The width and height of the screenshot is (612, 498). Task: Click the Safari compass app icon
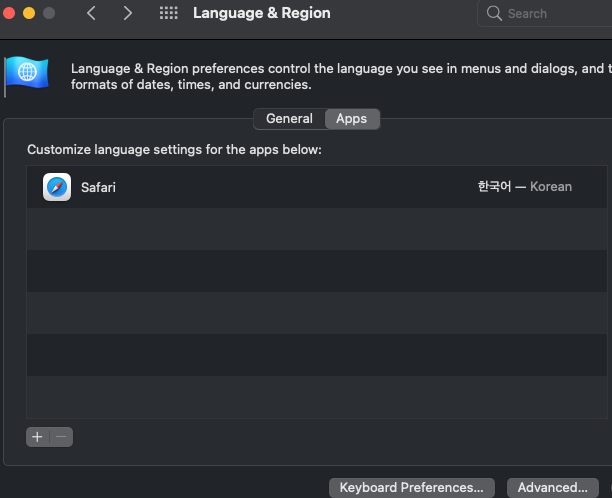tap(57, 187)
